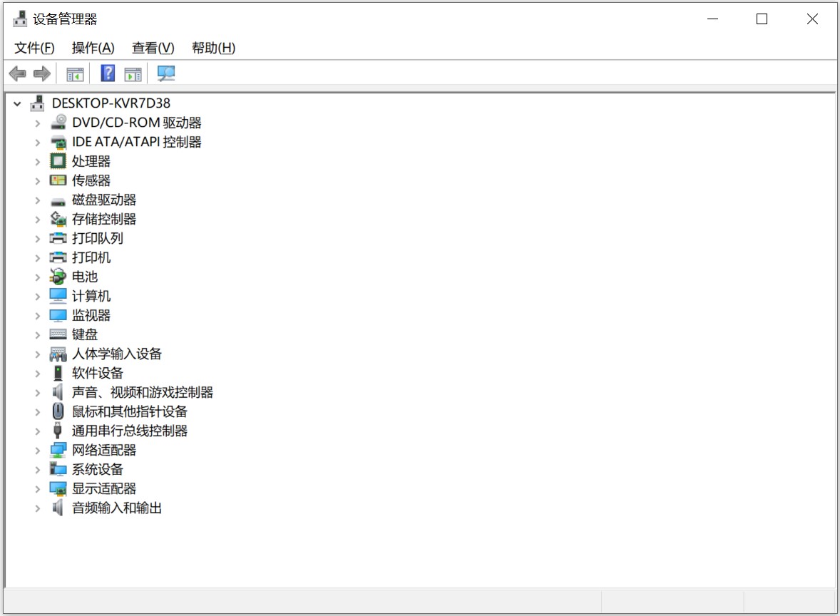
Task: Click the Forward arrow toolbar icon
Action: coord(42,73)
